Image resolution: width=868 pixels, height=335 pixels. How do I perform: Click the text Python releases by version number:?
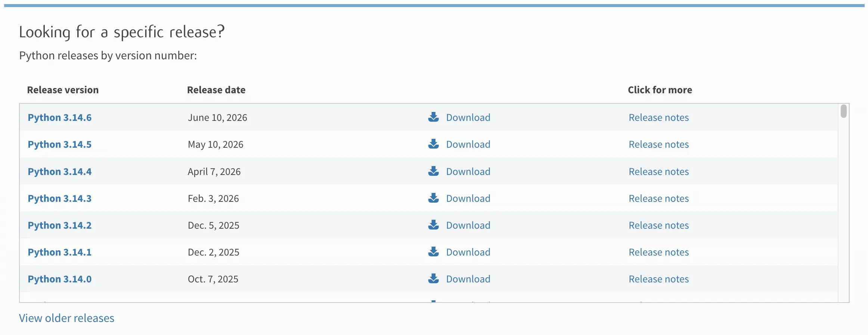pyautogui.click(x=108, y=56)
